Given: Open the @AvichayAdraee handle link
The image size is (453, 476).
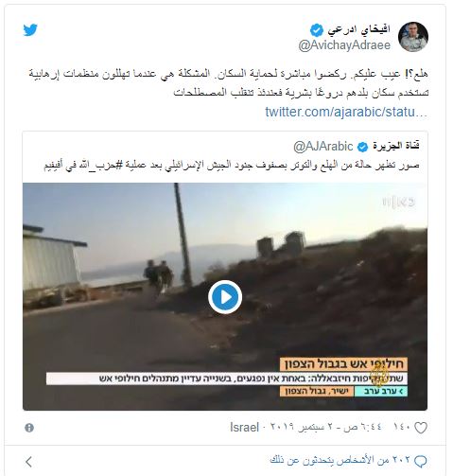Looking at the screenshot, I should 344,45.
